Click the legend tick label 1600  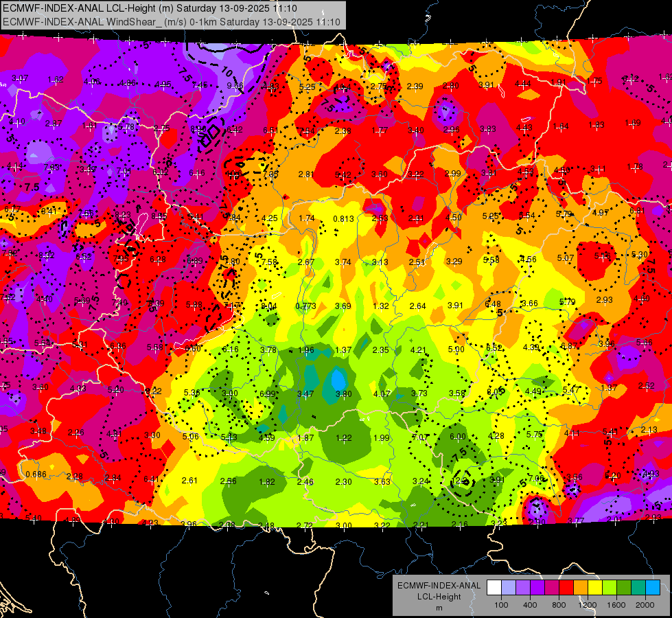(616, 605)
